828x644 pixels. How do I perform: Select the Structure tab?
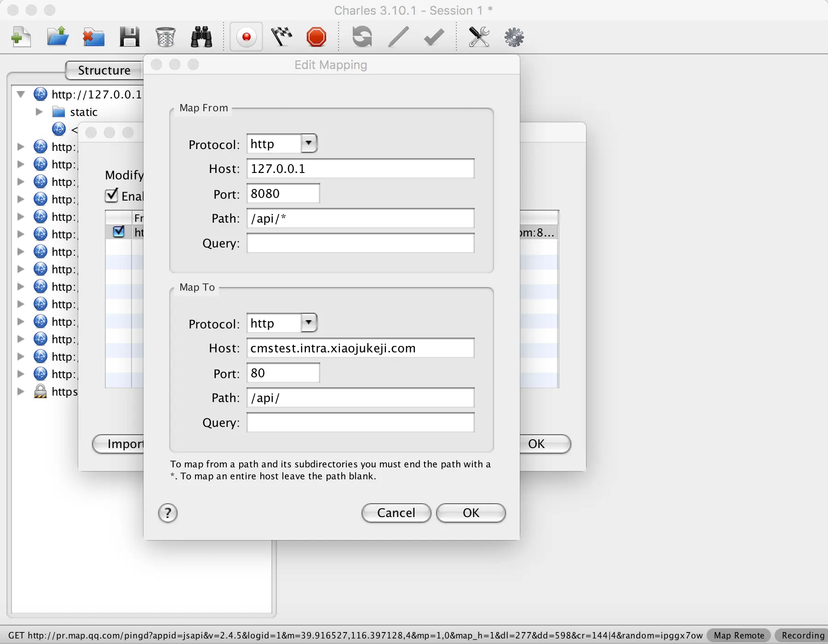coord(104,70)
